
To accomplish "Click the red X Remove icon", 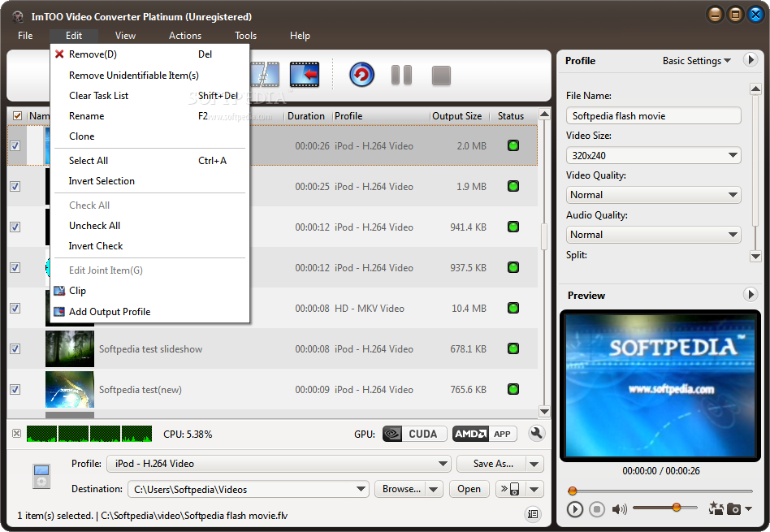I will click(59, 54).
